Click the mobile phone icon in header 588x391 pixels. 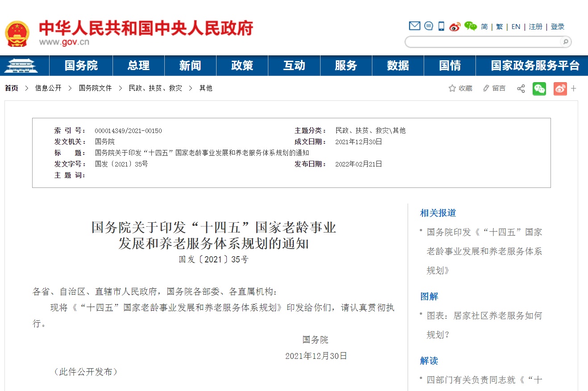click(441, 26)
